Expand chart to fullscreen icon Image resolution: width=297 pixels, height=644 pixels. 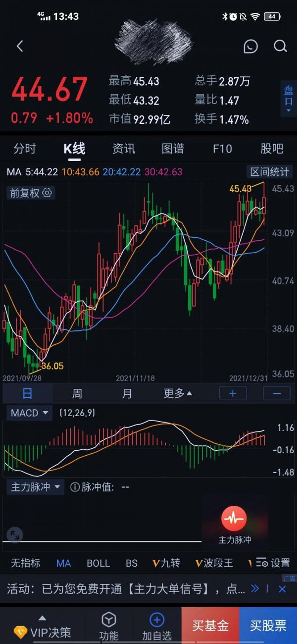pyautogui.click(x=15, y=535)
